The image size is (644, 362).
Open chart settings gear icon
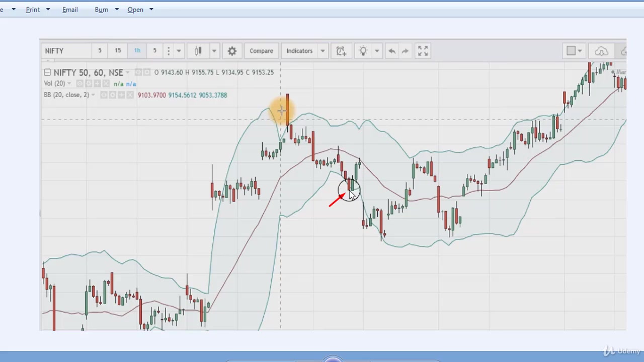[232, 51]
